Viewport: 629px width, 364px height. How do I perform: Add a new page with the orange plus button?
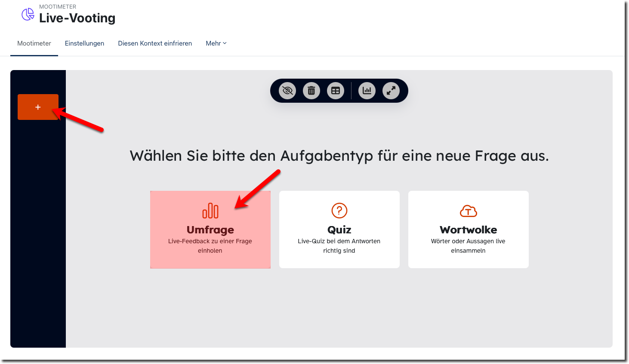coord(38,107)
